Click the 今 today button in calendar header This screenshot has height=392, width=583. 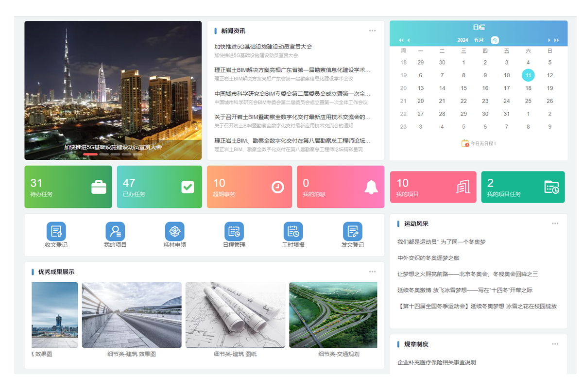[495, 40]
